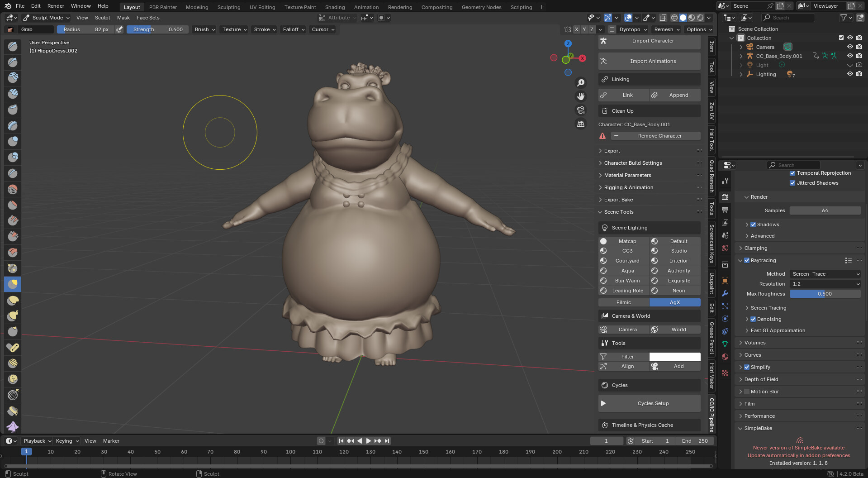
Task: Click radius pressure sensitivity pen icon
Action: coord(119,29)
